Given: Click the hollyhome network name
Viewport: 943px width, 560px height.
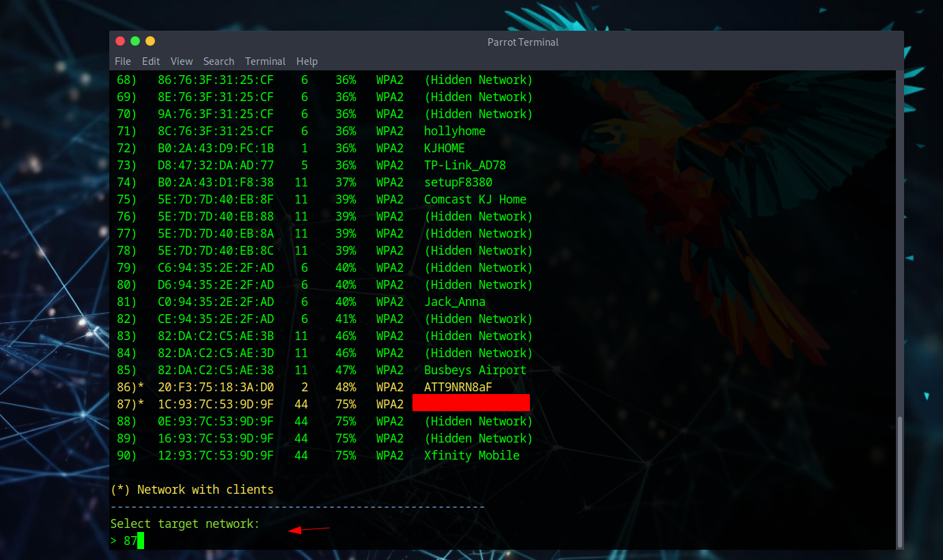Looking at the screenshot, I should pos(454,131).
